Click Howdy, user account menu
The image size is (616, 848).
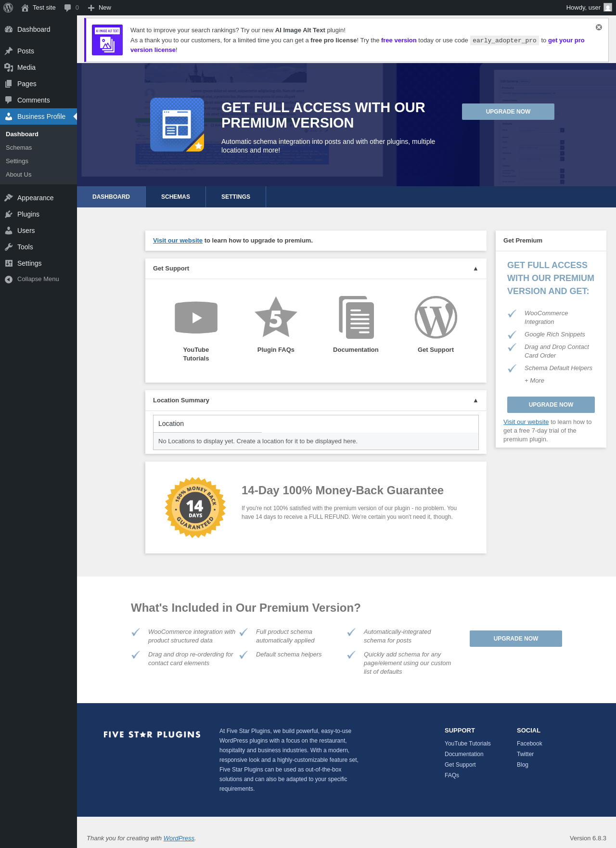click(x=589, y=8)
